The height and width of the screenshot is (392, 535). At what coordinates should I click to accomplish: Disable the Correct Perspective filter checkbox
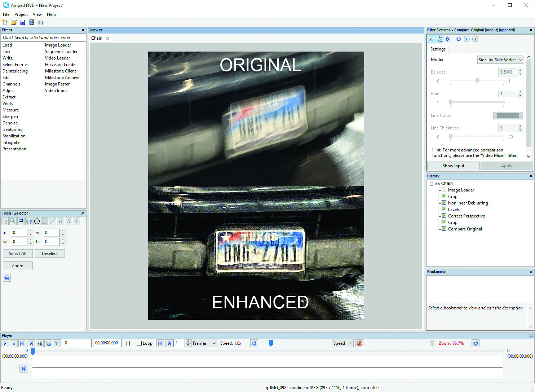[444, 216]
